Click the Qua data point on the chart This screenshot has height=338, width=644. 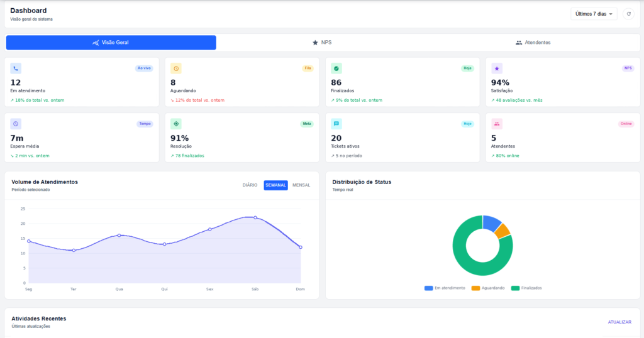(x=119, y=236)
